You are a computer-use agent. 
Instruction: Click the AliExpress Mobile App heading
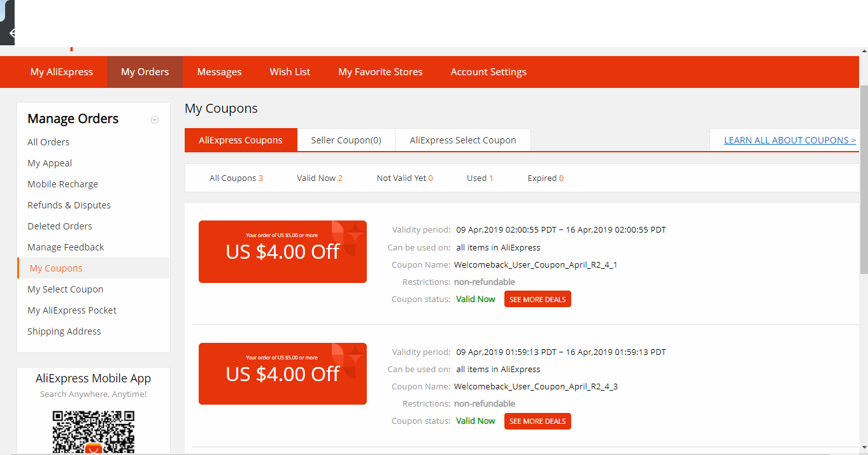click(x=94, y=379)
